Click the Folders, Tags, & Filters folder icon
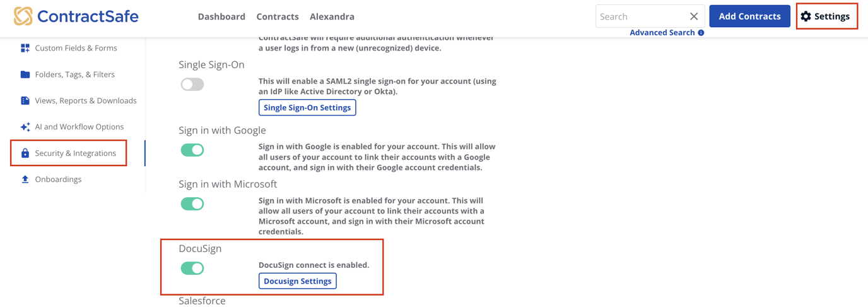 coord(25,75)
